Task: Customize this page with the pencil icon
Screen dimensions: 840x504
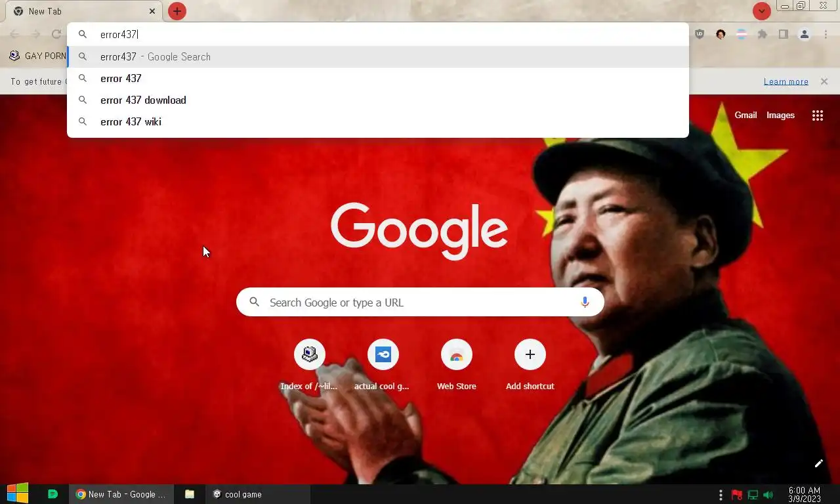Action: click(x=818, y=463)
